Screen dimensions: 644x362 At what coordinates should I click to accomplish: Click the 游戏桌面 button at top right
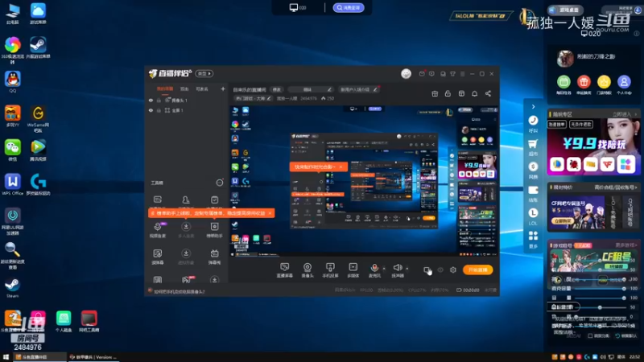(566, 10)
